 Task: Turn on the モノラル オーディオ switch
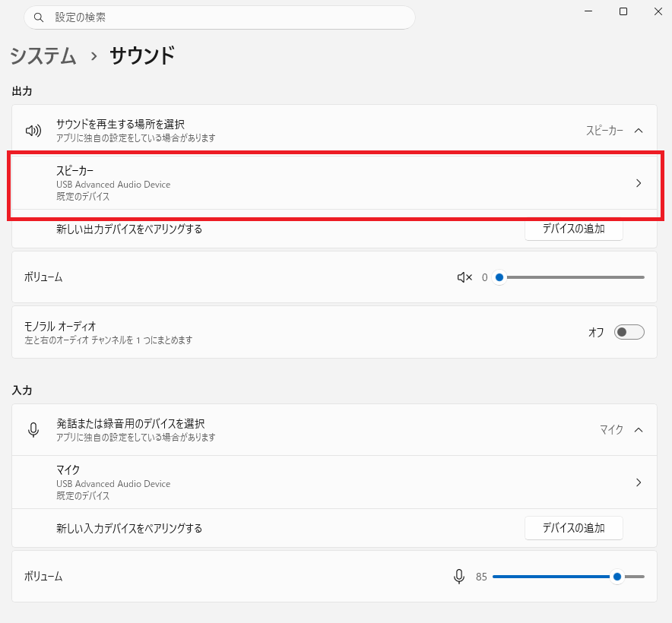point(629,332)
